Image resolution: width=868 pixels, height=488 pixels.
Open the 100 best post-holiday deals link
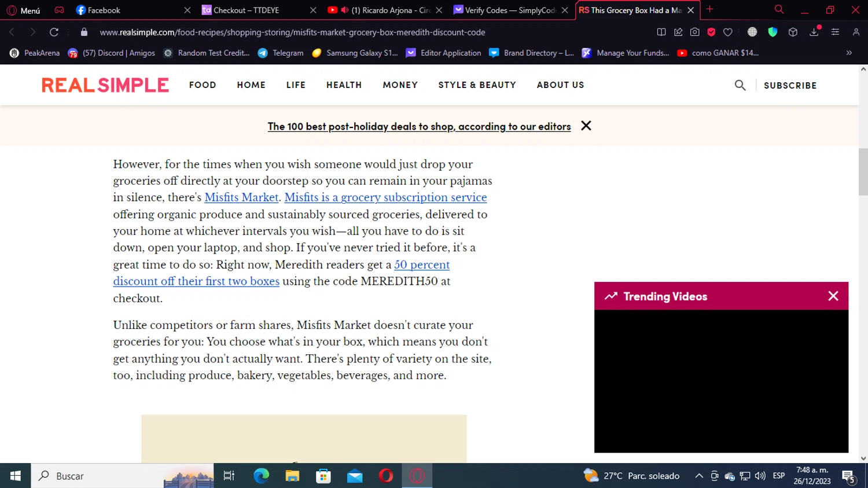(x=419, y=126)
